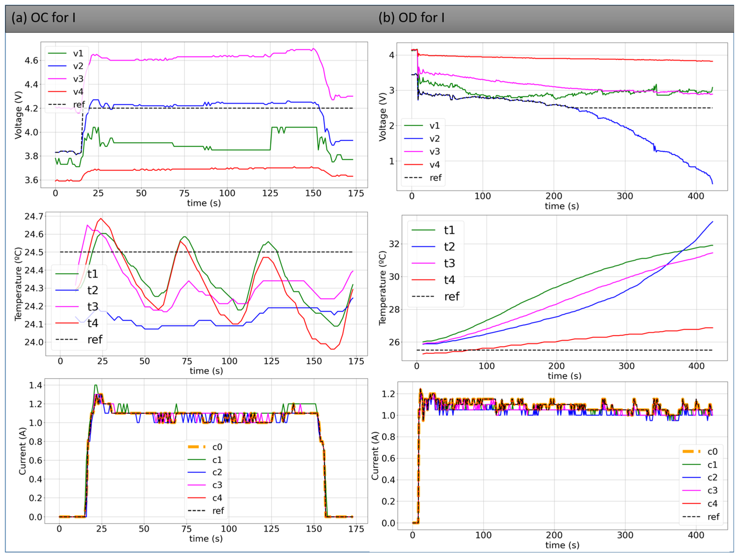This screenshot has height=560, width=741.
Task: Click the "Voltage (V)" axis label of the OC plot
Action: 18,115
